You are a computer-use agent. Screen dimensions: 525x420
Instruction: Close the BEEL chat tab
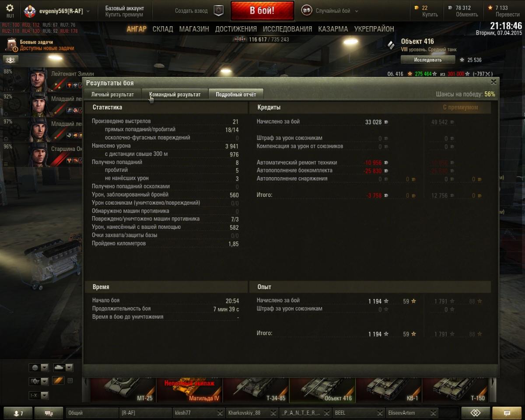tap(381, 413)
